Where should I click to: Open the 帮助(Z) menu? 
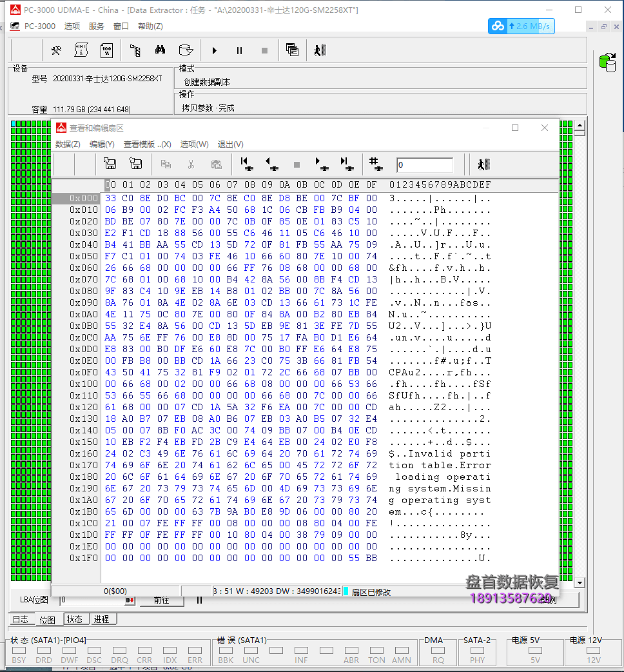150,26
